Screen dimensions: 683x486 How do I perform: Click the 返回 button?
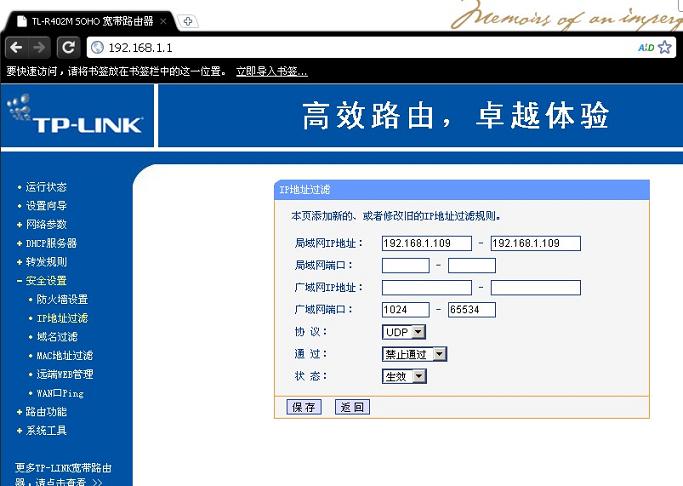[351, 407]
